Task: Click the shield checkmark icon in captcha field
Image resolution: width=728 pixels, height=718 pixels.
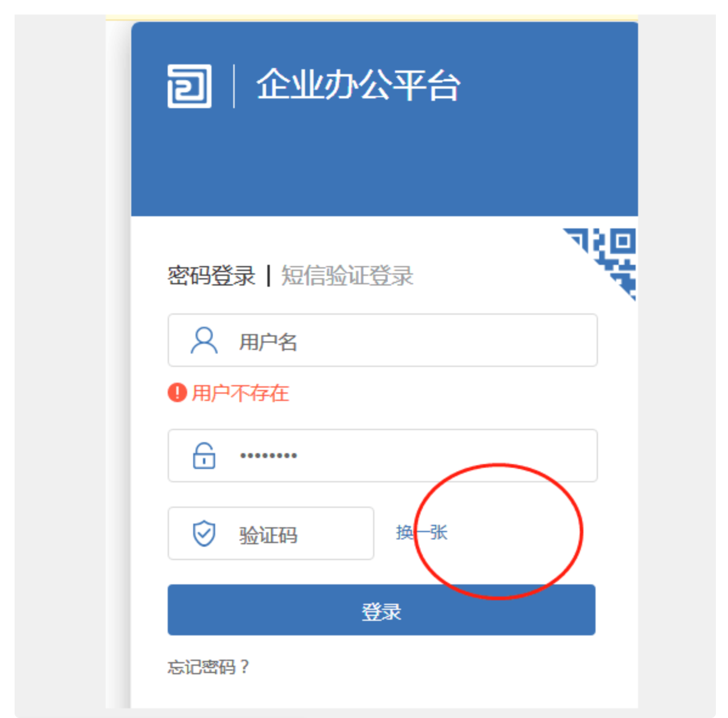Action: click(204, 533)
